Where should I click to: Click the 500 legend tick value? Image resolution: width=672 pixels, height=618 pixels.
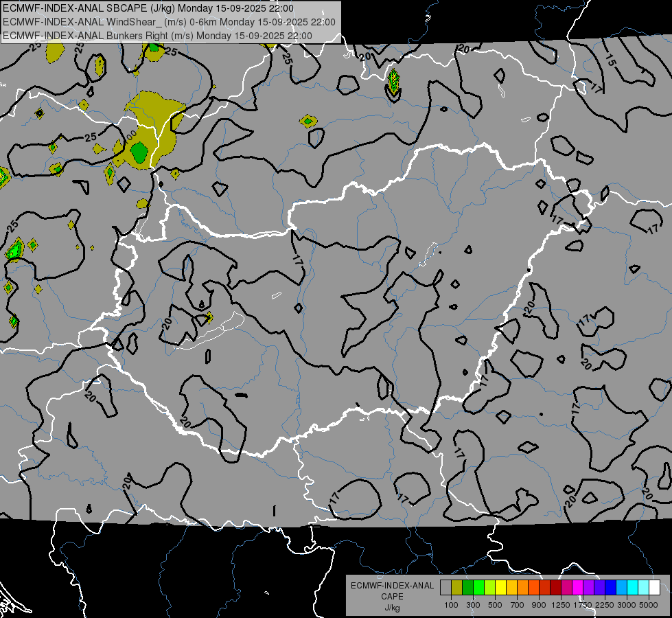coord(495,605)
